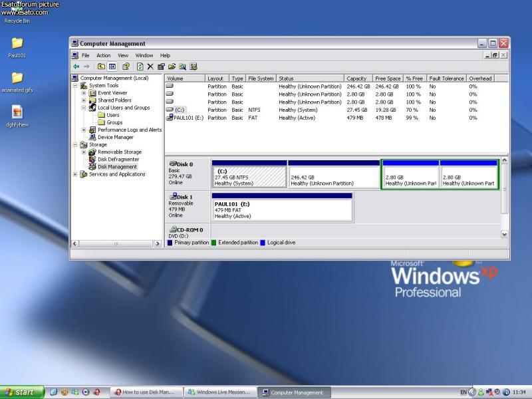Click the Computer Management taskbar button
Screen dimensions: 532x399
[294, 392]
